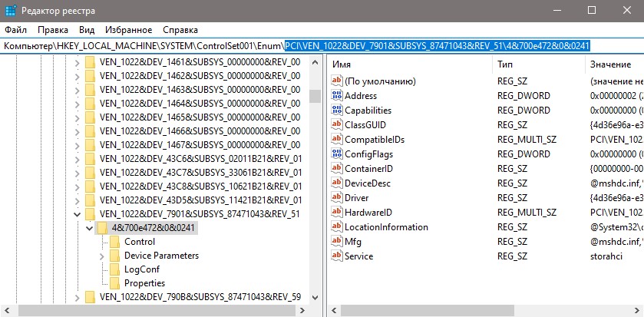Click the Properties key folder icon
This screenshot has height=317, width=644.
point(115,283)
